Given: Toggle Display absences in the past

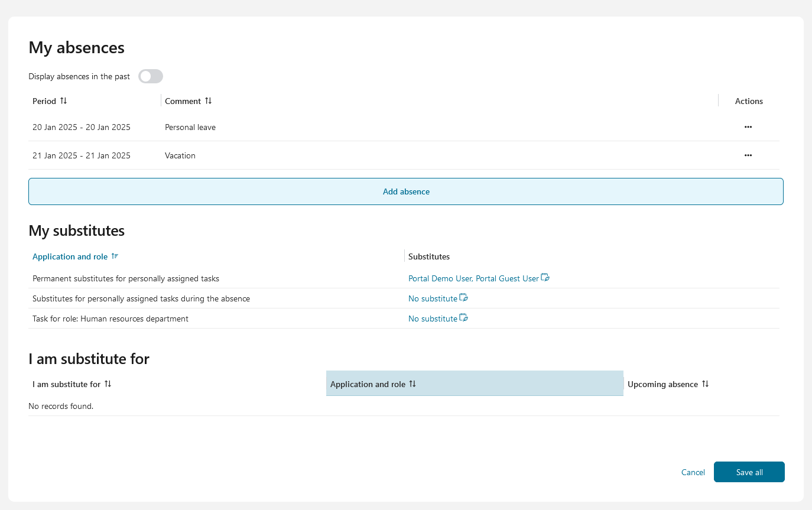Looking at the screenshot, I should click(150, 76).
